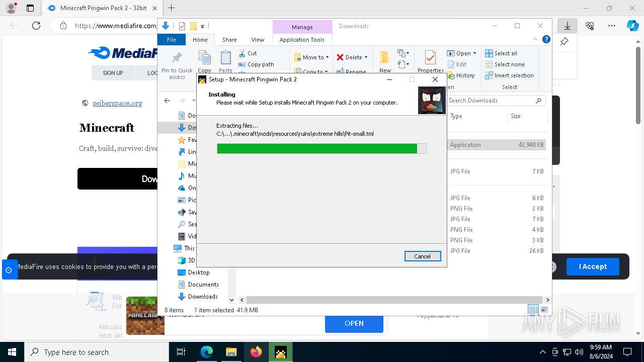Viewport: 644px width, 362px height.
Task: Click the New folder icon
Action: tap(385, 58)
